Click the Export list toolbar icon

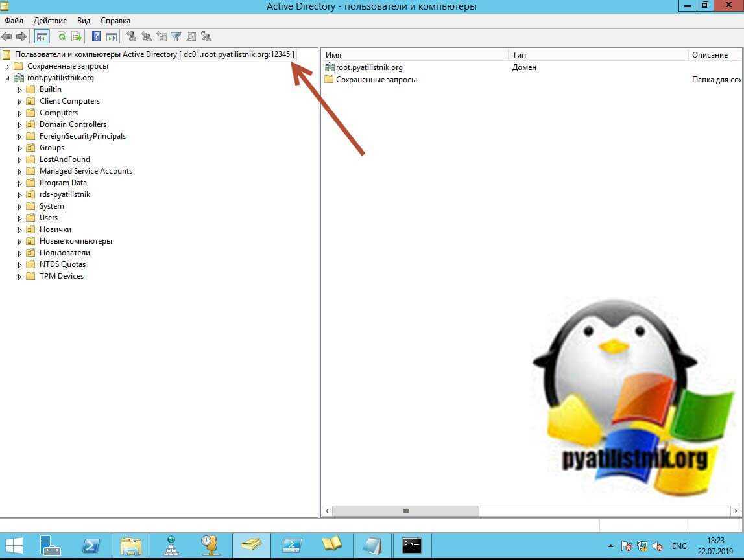tap(77, 37)
